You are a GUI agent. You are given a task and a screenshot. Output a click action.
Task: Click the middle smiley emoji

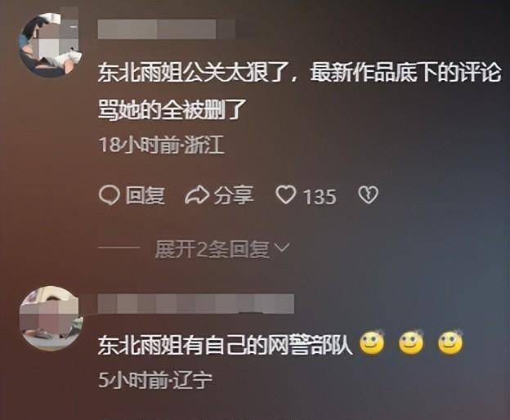pos(411,343)
